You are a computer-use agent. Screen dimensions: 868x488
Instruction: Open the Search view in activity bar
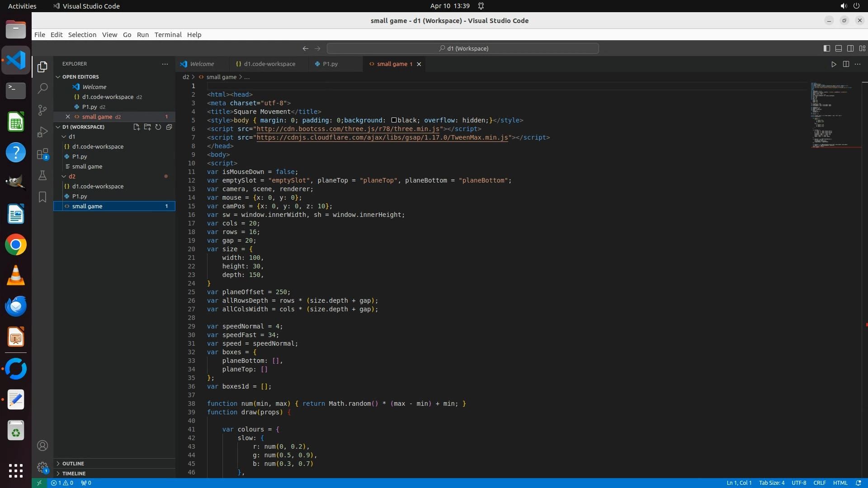(x=42, y=88)
